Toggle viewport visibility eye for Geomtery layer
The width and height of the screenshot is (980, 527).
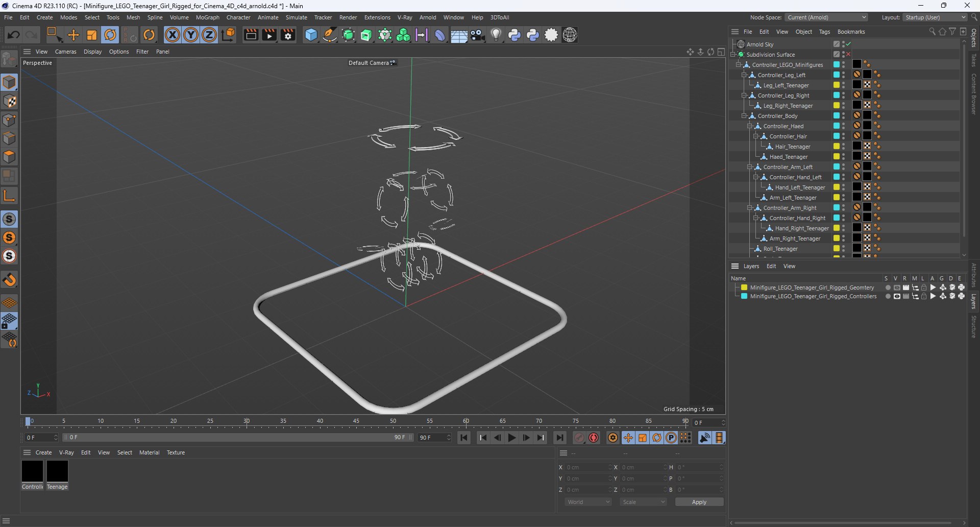coord(897,288)
